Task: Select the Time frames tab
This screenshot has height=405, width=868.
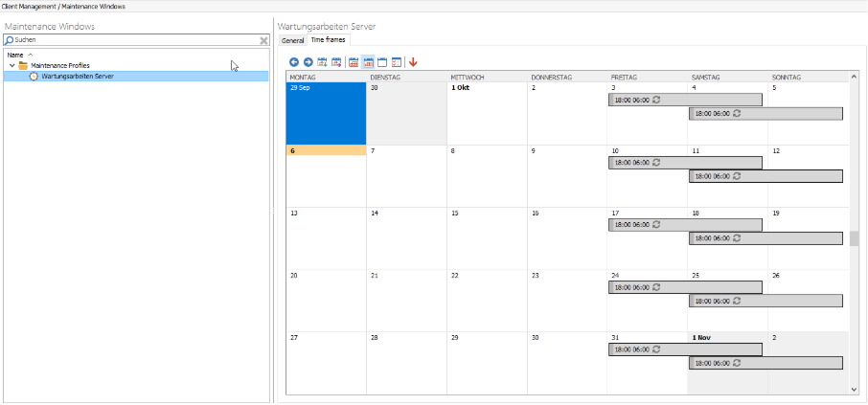Action: [328, 40]
